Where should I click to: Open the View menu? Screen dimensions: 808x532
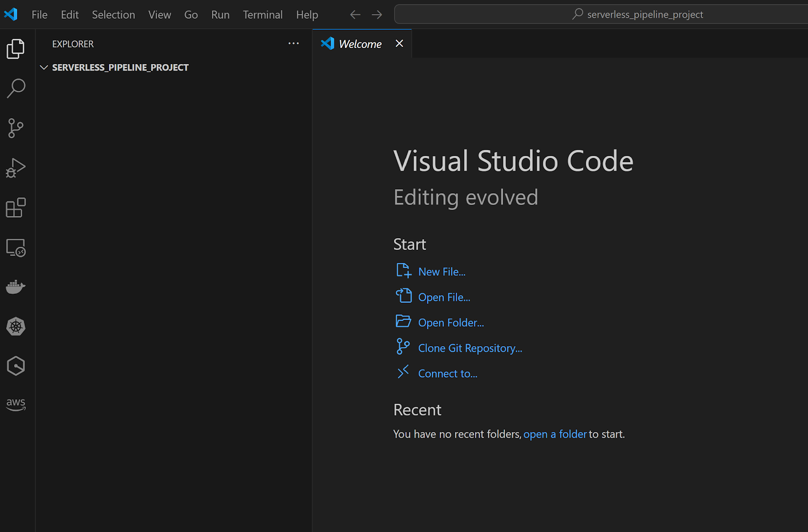(160, 15)
